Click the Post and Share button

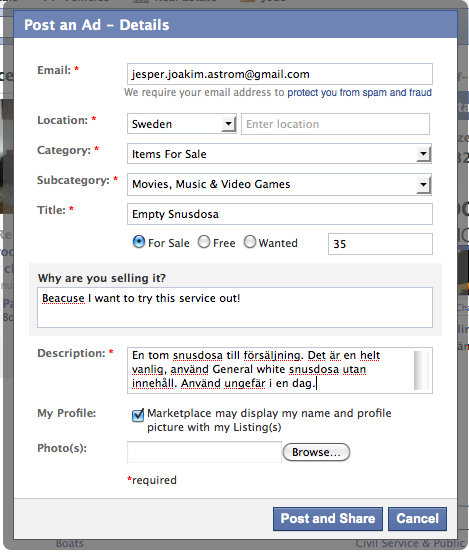pyautogui.click(x=327, y=519)
